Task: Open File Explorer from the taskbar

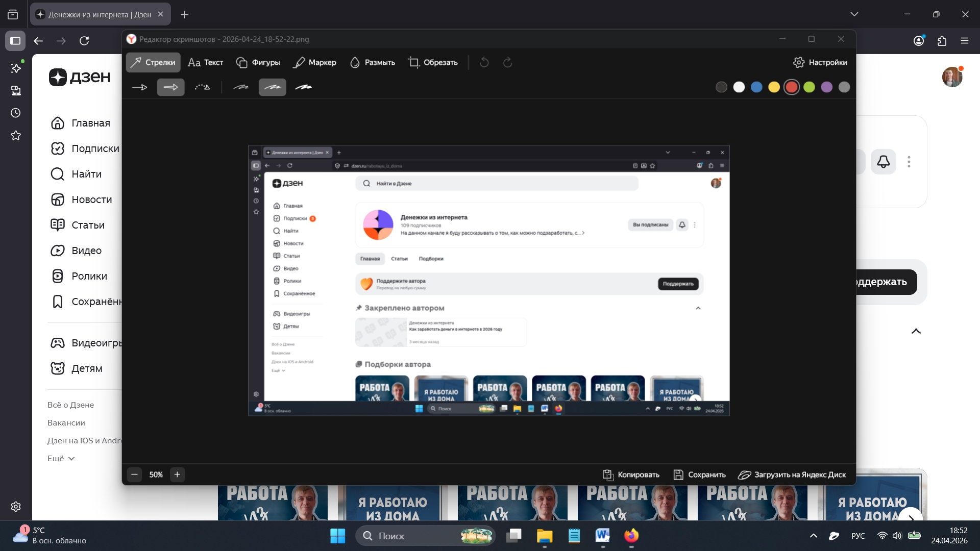Action: point(545,536)
